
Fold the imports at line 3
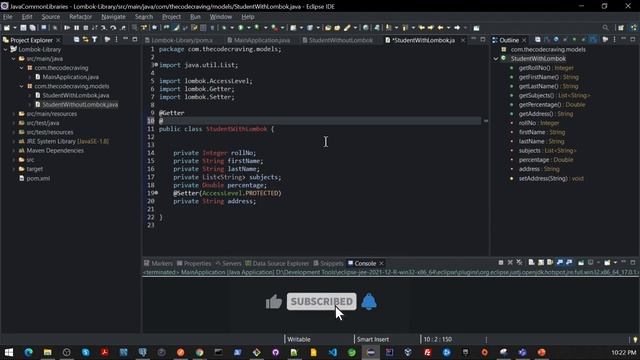[x=156, y=65]
